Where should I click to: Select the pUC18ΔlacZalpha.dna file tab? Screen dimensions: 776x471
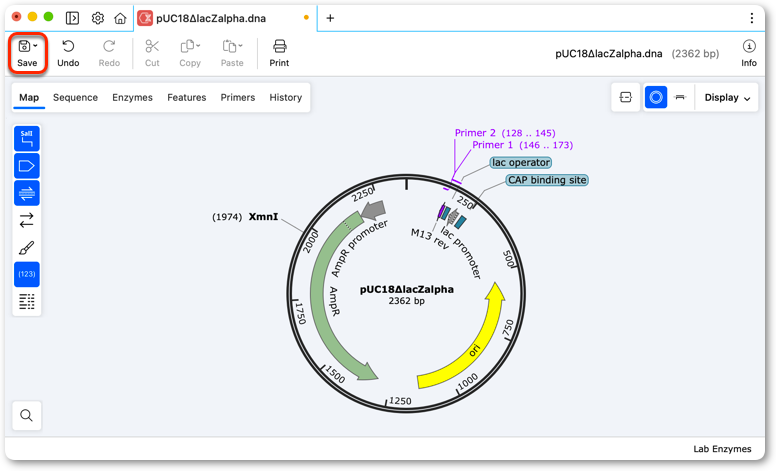pyautogui.click(x=226, y=18)
